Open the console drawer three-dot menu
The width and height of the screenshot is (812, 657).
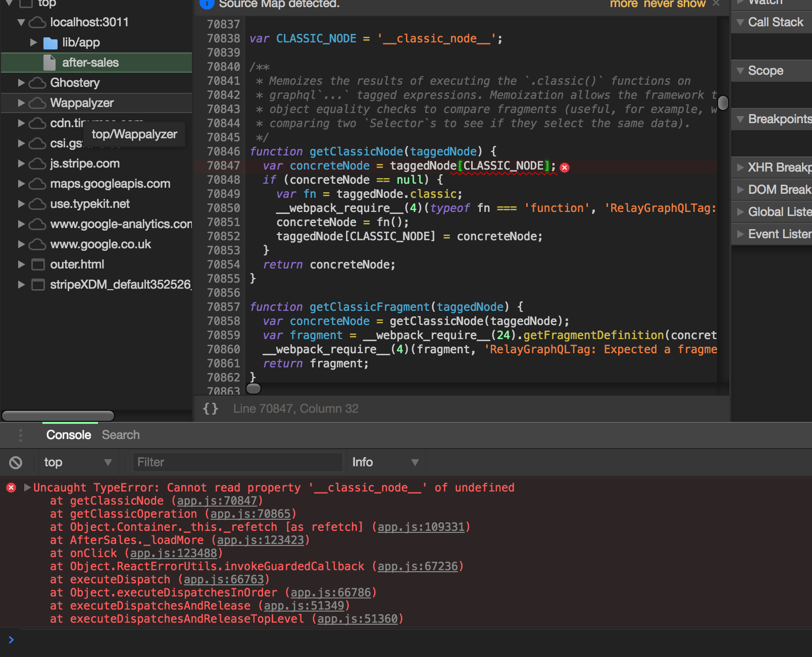tap(21, 435)
